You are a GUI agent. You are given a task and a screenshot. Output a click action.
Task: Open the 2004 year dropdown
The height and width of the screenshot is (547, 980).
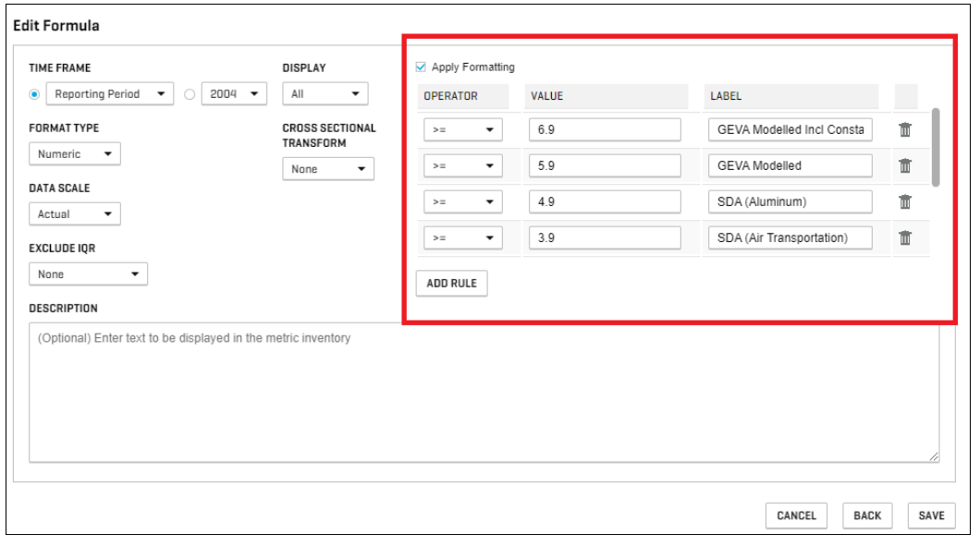[234, 93]
